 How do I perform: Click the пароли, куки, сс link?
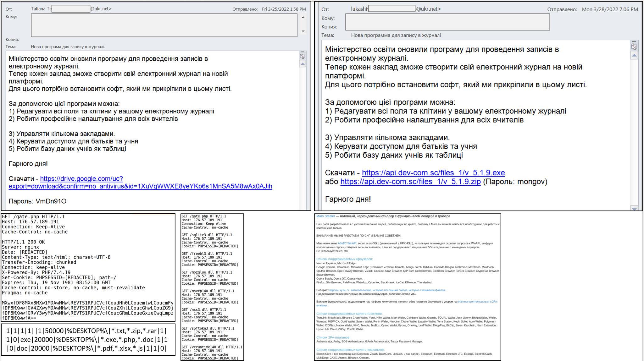[339, 290]
